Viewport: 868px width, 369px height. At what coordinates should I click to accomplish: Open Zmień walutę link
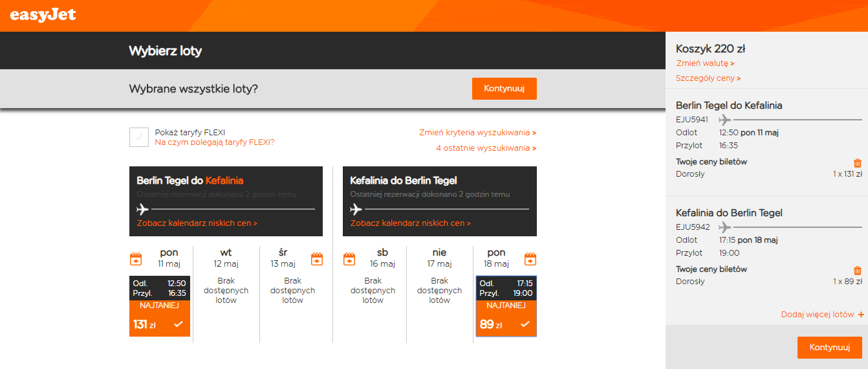[x=705, y=63]
